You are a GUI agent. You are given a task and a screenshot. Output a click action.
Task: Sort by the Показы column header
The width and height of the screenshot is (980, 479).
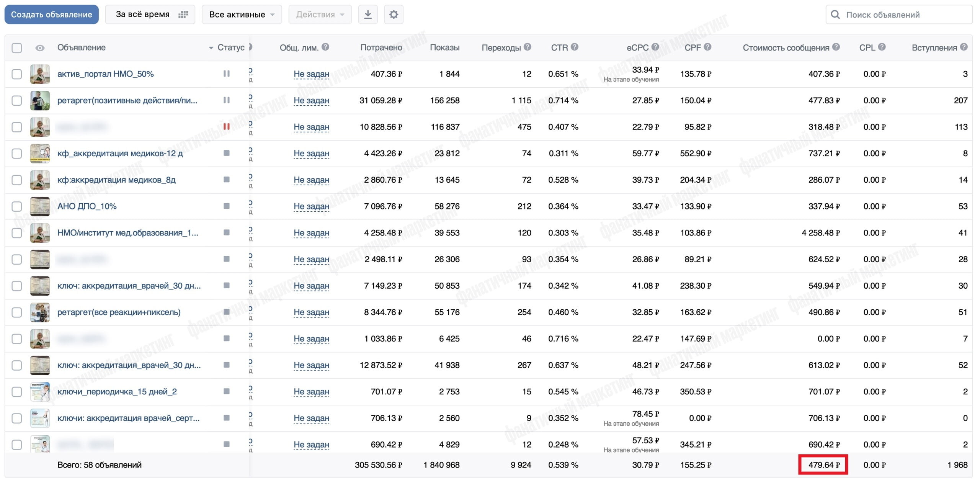click(x=444, y=47)
